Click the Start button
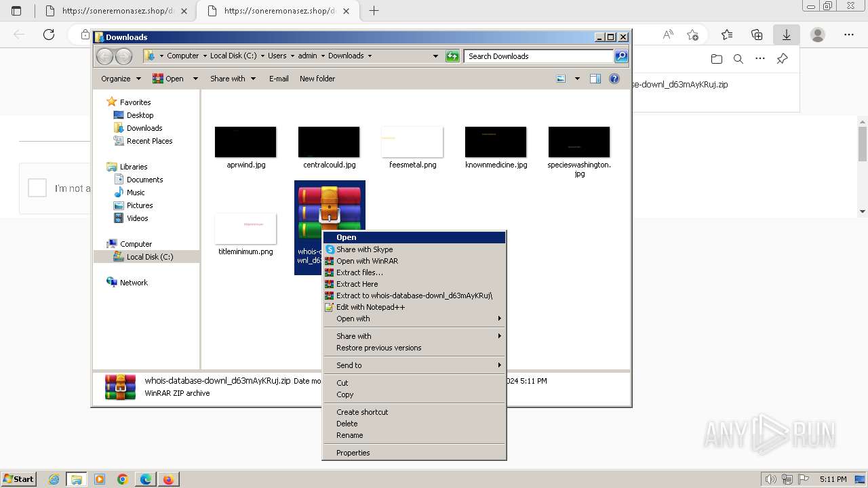868x488 pixels. point(18,479)
